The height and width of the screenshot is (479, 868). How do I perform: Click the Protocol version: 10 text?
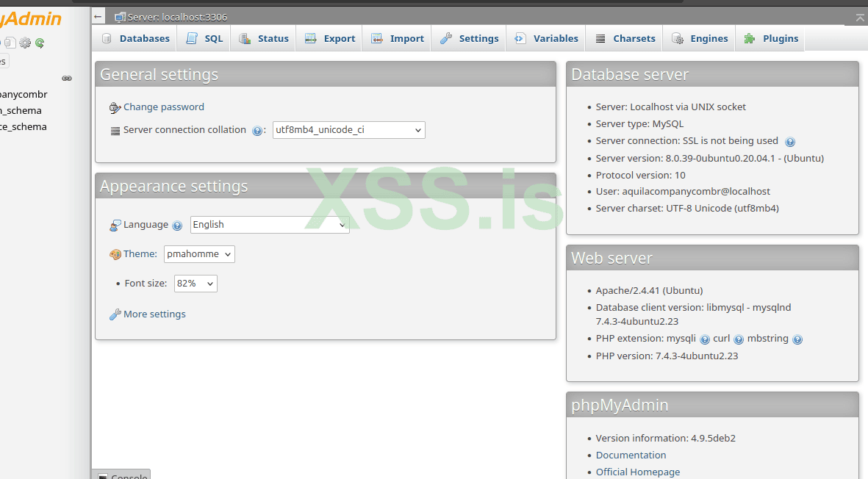coord(640,175)
